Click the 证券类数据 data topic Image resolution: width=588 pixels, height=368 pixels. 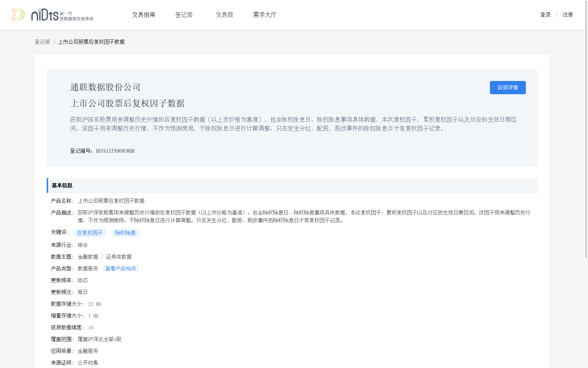tap(118, 256)
